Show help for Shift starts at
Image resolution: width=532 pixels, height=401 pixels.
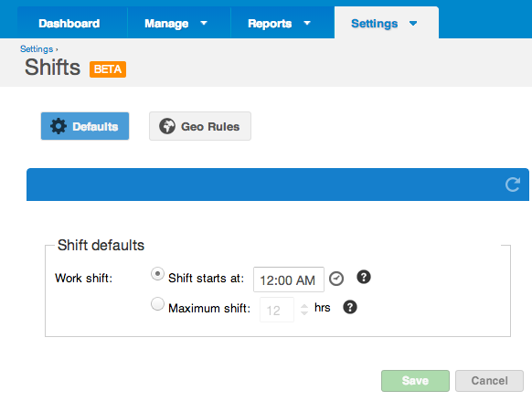point(364,277)
